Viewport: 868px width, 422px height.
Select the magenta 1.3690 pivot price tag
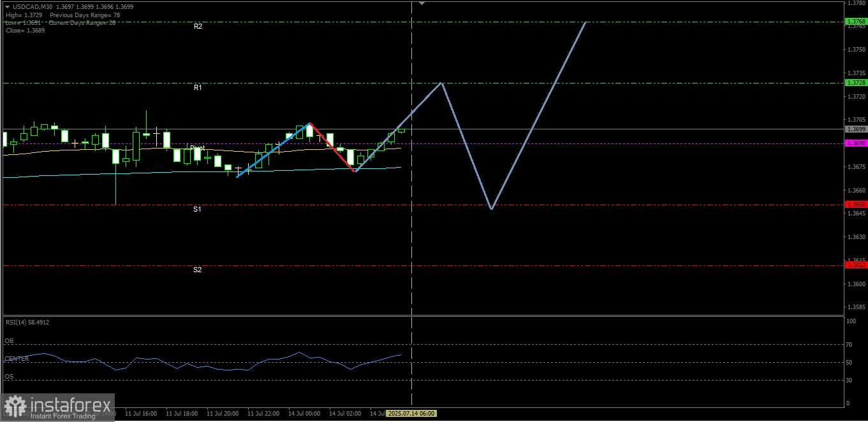pyautogui.click(x=856, y=143)
